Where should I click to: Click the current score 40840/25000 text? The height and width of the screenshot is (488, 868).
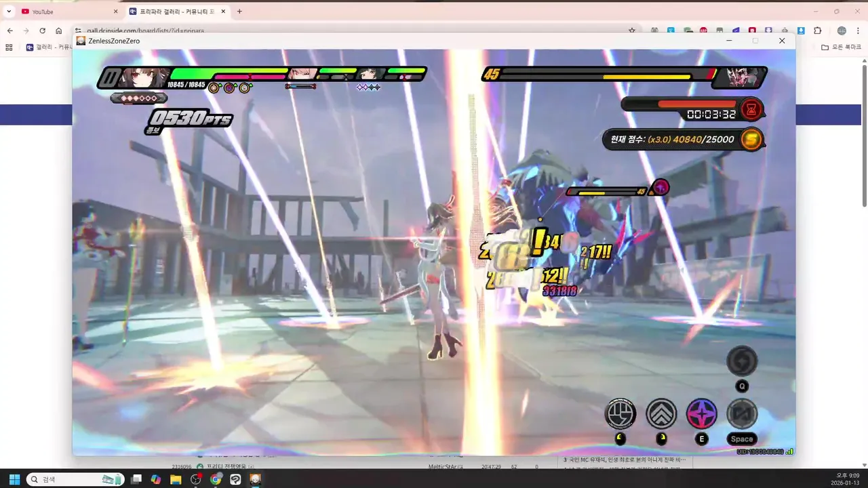click(672, 140)
